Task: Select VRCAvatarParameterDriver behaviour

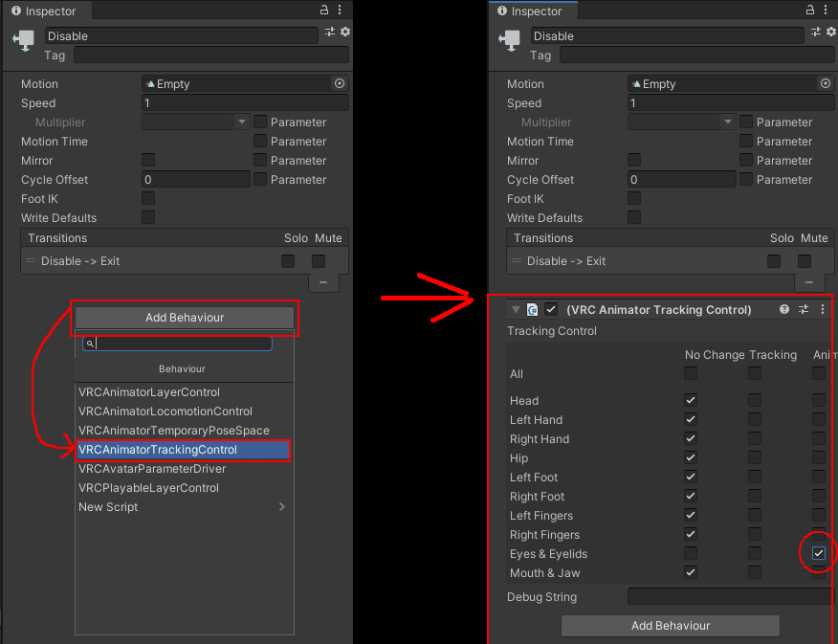Action: coord(185,469)
